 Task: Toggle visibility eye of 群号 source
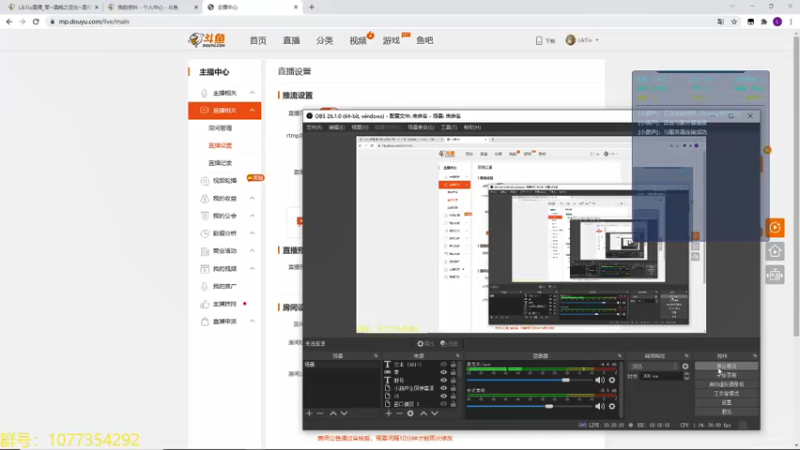pyautogui.click(x=443, y=380)
